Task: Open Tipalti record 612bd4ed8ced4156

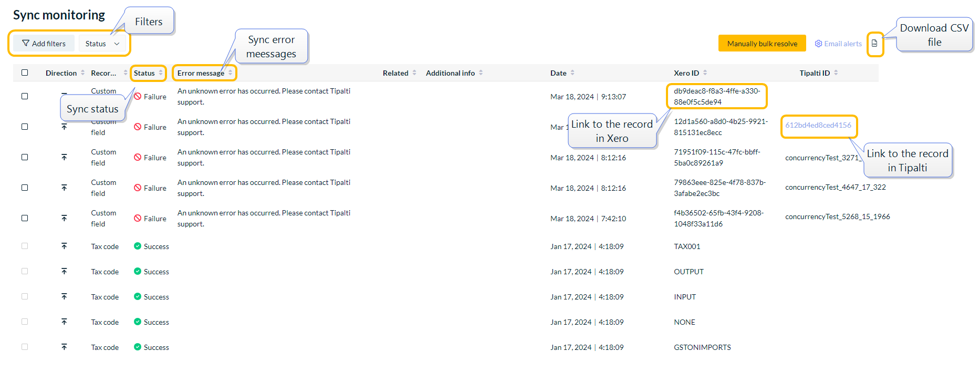Action: click(x=818, y=125)
